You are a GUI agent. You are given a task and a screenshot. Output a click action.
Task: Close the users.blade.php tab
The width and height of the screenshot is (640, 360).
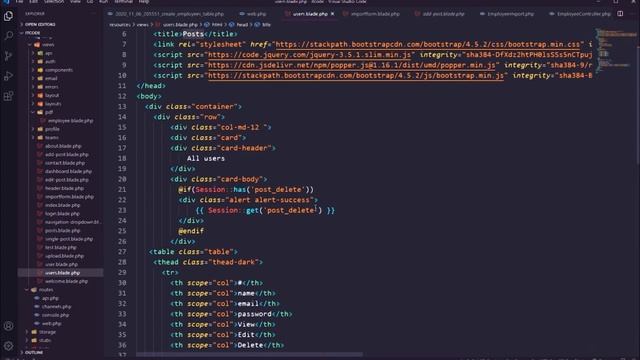pos(333,14)
